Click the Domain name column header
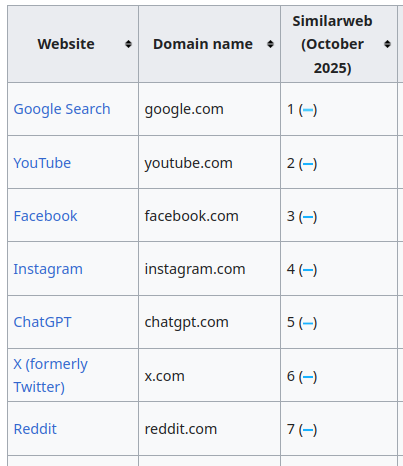 pyautogui.click(x=209, y=44)
